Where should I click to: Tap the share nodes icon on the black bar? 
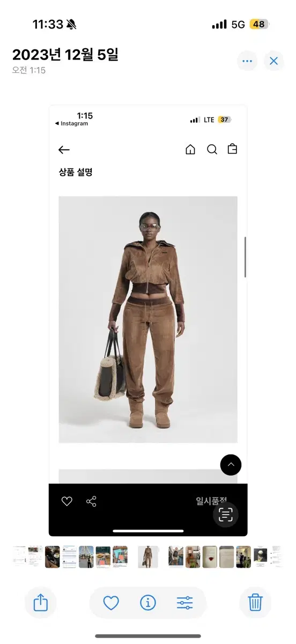(91, 501)
